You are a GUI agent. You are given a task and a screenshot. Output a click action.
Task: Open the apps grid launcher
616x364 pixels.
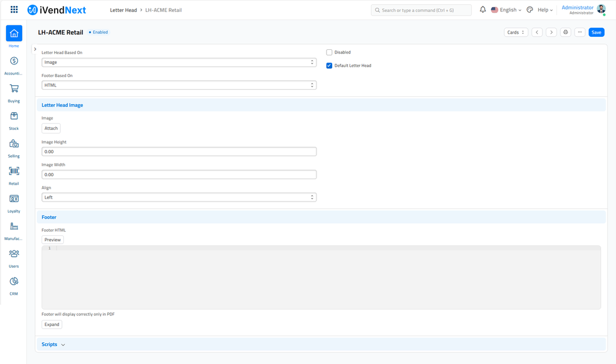(x=14, y=10)
